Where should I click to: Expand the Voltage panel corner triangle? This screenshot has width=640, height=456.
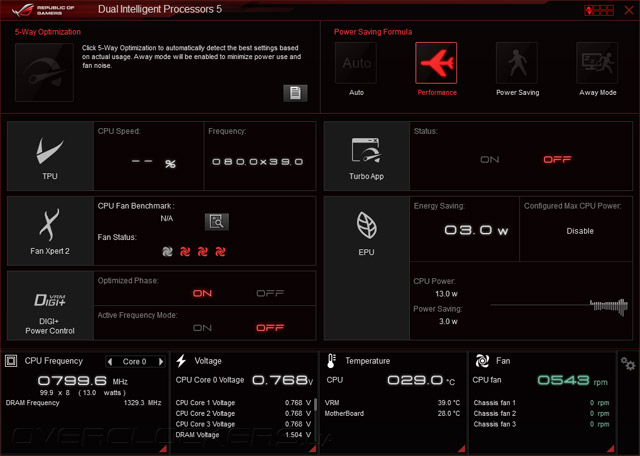[x=313, y=449]
